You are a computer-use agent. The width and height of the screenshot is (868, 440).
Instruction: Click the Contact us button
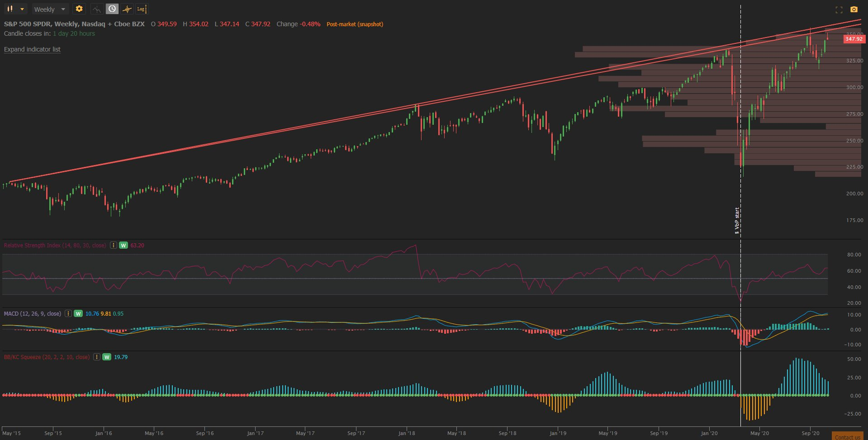(848, 437)
